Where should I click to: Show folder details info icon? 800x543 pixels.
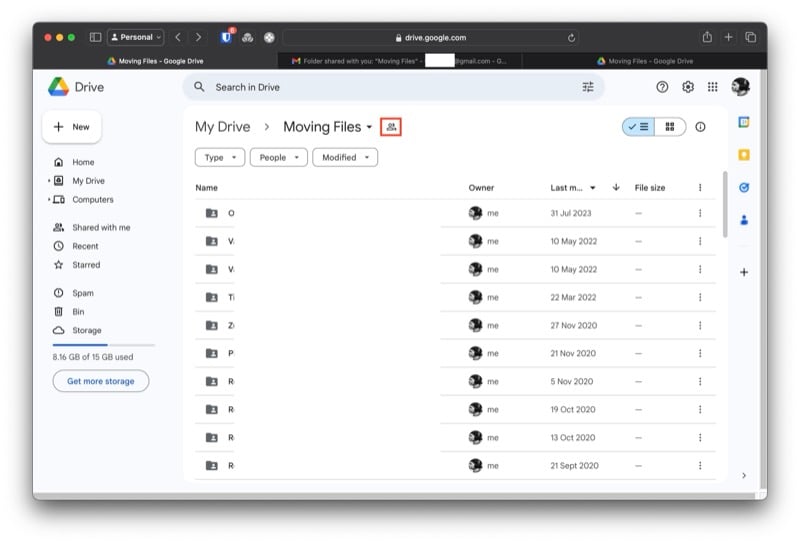[700, 127]
